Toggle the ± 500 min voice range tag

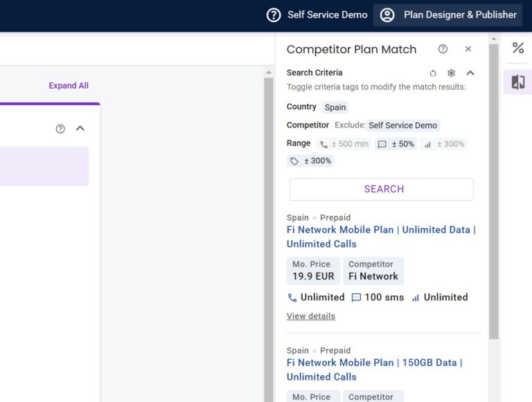click(344, 144)
